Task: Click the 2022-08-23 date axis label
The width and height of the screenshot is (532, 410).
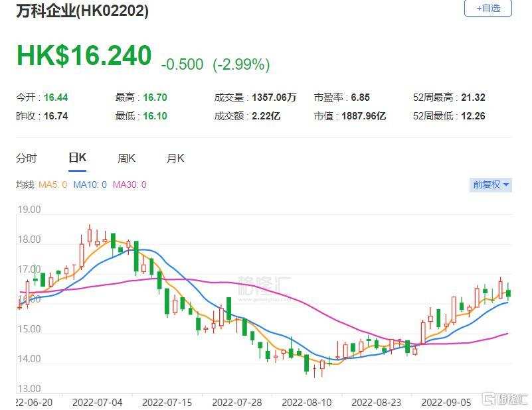Action: [x=377, y=403]
